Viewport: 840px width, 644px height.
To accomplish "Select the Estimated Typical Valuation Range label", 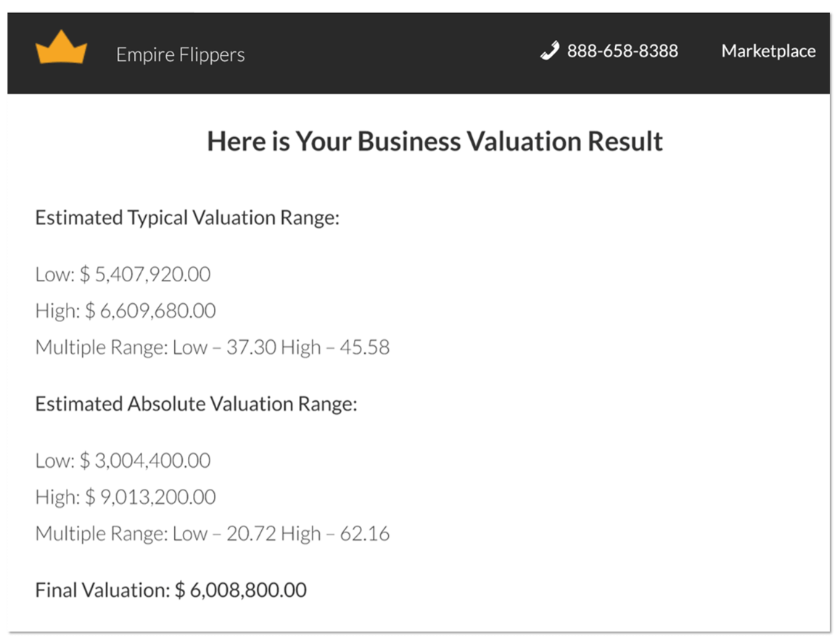I will point(187,218).
